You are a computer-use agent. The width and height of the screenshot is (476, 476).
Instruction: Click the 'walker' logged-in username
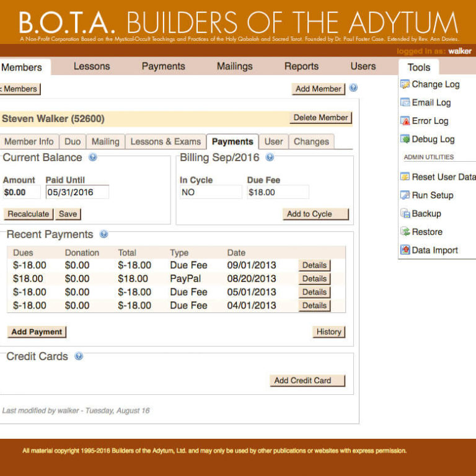460,51
